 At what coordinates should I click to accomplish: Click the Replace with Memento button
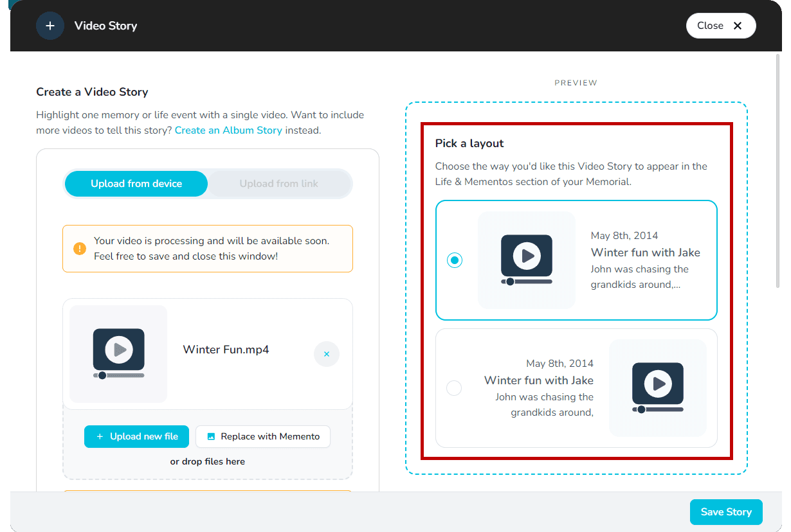(262, 436)
